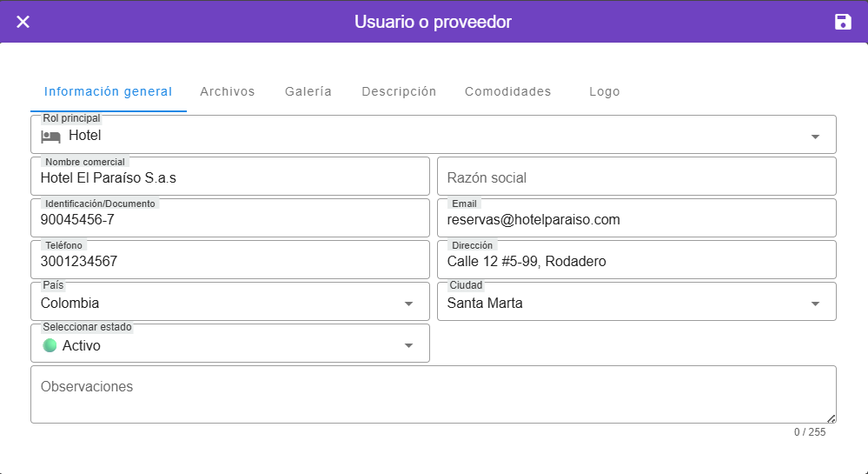Click the Nombre comercial input field

(230, 177)
